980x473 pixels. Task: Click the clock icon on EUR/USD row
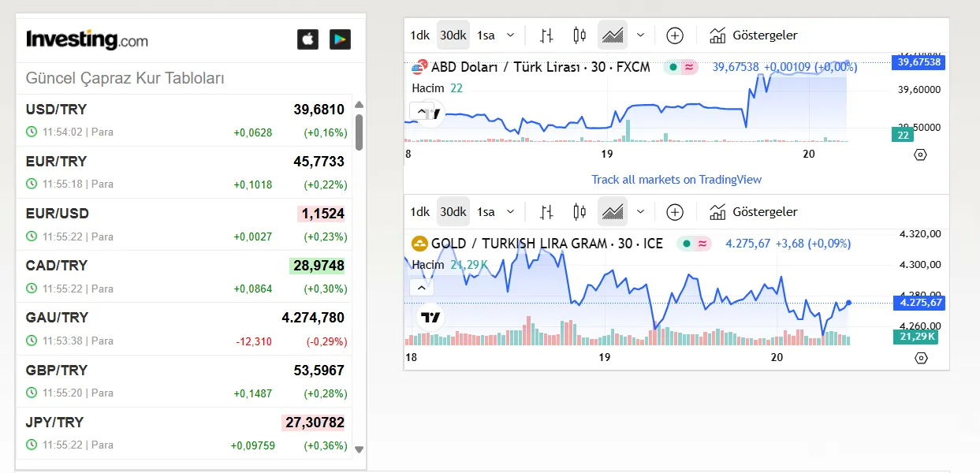click(x=32, y=236)
